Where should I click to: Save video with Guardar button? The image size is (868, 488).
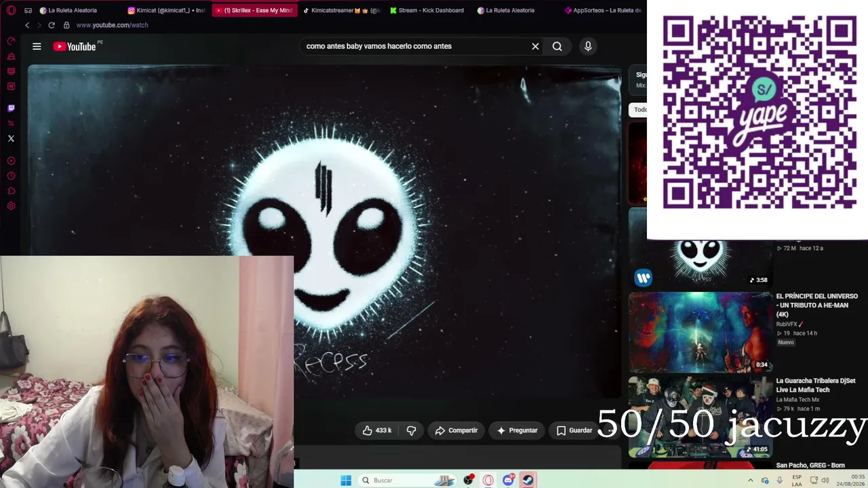pyautogui.click(x=574, y=430)
